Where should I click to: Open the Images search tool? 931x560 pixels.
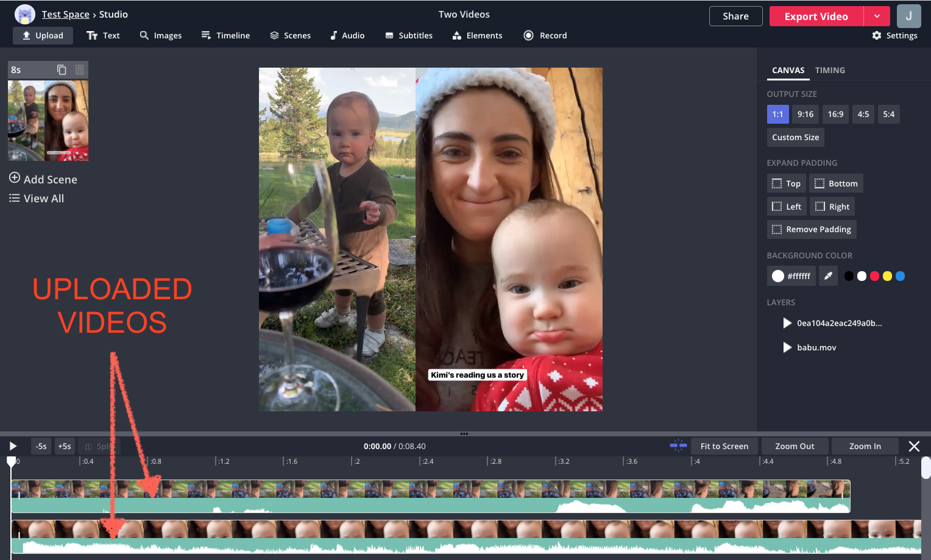pyautogui.click(x=161, y=35)
